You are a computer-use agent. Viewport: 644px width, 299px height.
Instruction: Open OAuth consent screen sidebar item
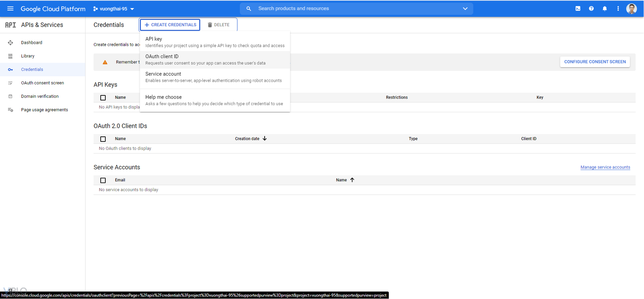pyautogui.click(x=42, y=83)
